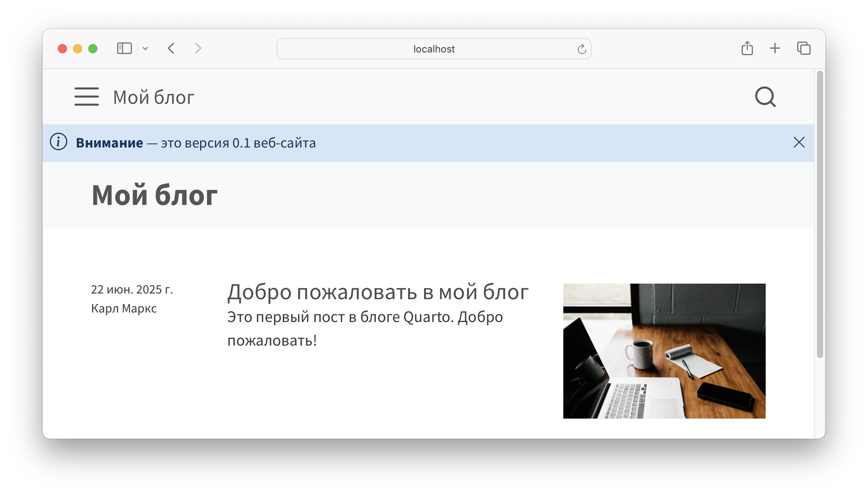This screenshot has width=868, height=495.
Task: Click the Мой блог navbar title
Action: click(x=154, y=97)
